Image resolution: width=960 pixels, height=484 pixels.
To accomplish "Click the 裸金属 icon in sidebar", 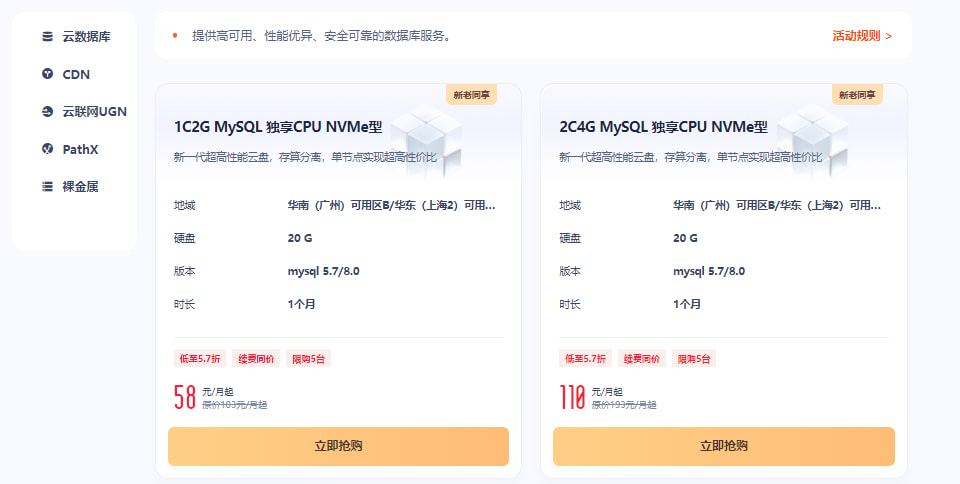I will pos(47,186).
